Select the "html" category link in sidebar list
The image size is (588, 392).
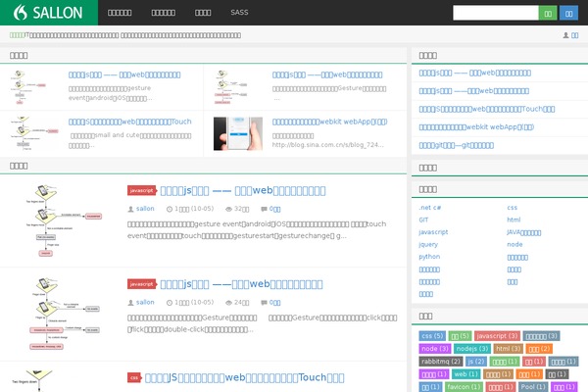point(514,220)
